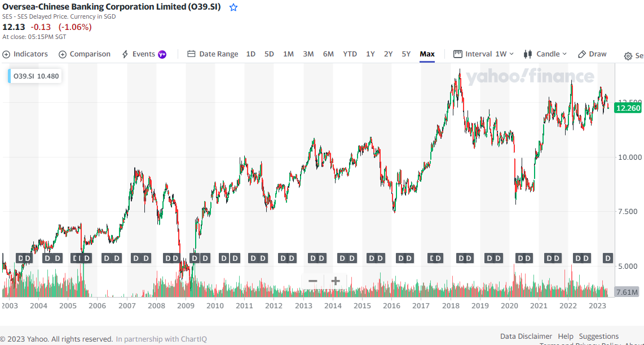Activate the Draw pencil tool
This screenshot has height=345, width=644.
(x=592, y=54)
